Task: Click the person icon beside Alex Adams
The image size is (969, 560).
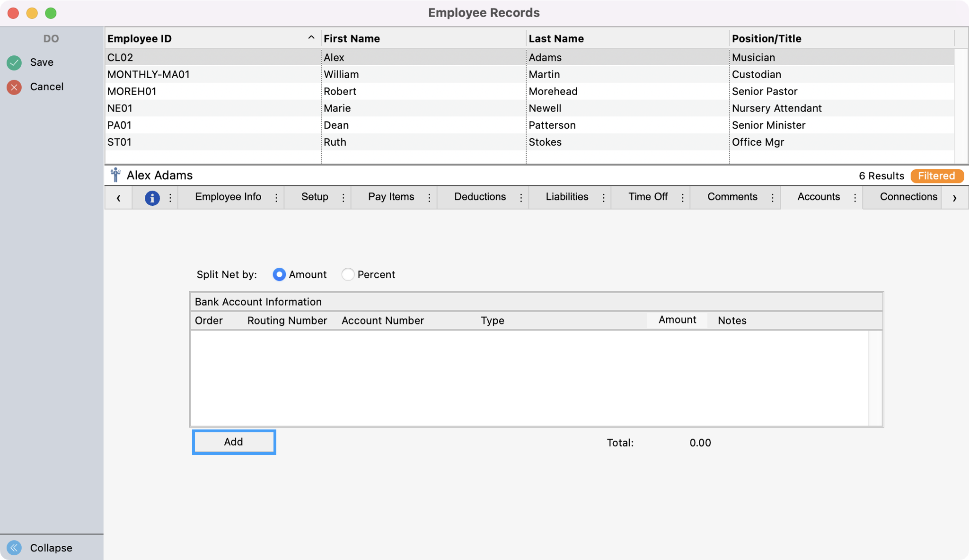Action: 115,175
